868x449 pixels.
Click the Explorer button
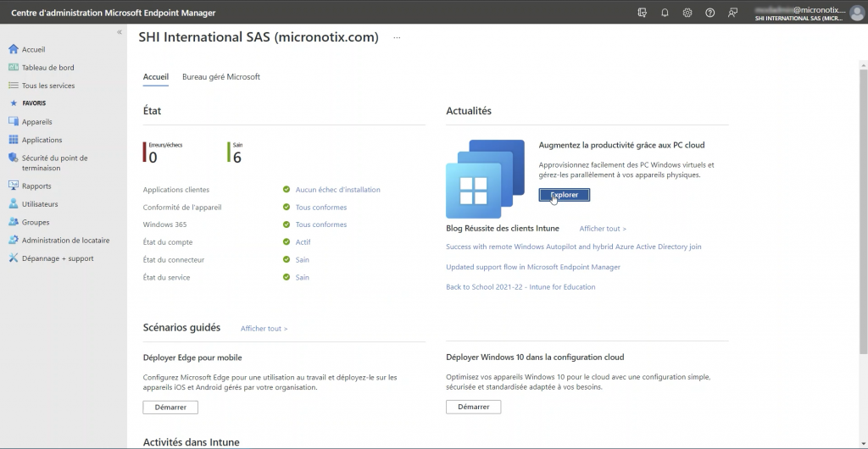(x=564, y=195)
